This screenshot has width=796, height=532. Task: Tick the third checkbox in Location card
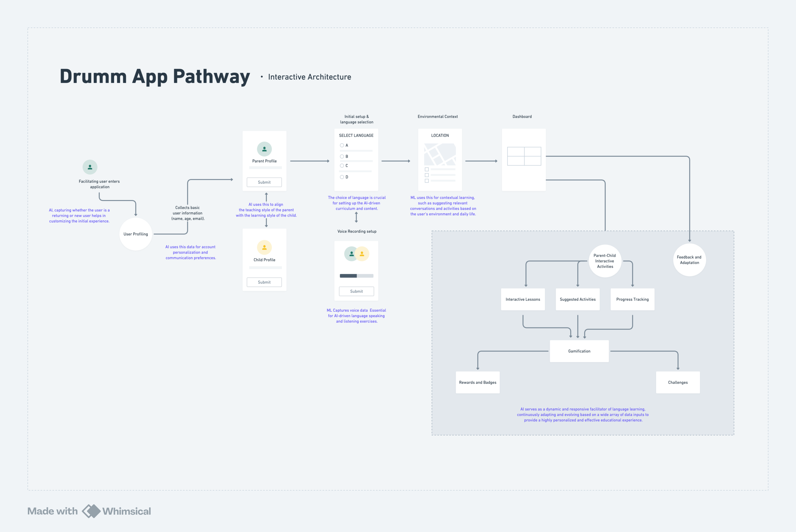[x=427, y=181]
